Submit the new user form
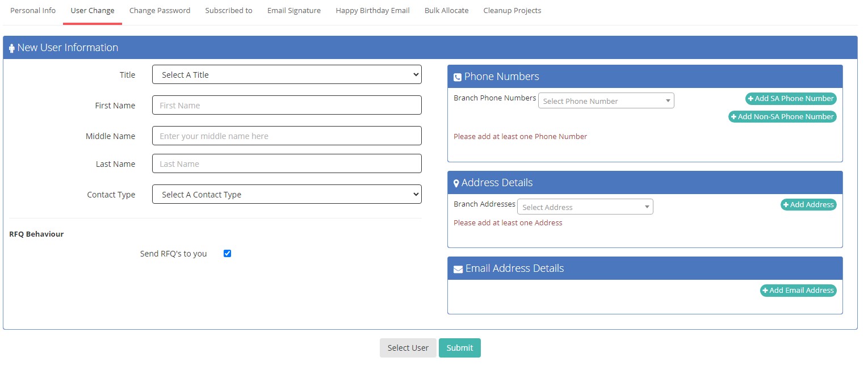Viewport: 868px width, 374px height. coord(460,348)
